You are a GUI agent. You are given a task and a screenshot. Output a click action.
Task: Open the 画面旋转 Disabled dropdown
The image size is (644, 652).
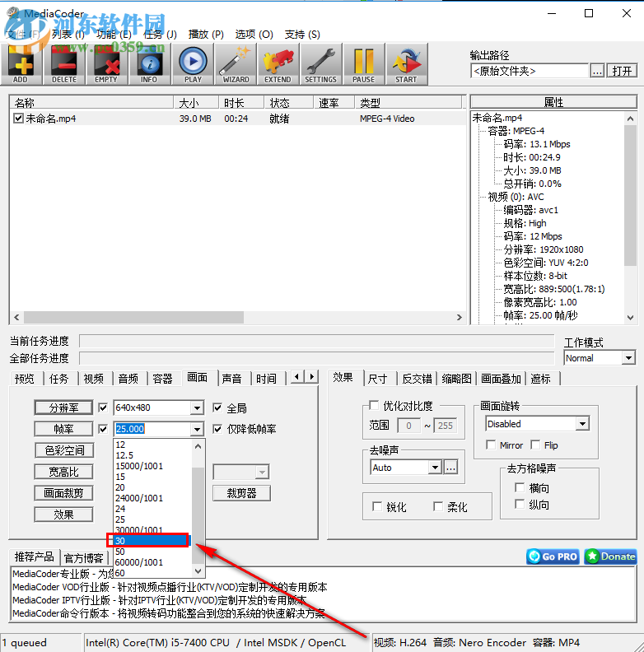(582, 424)
